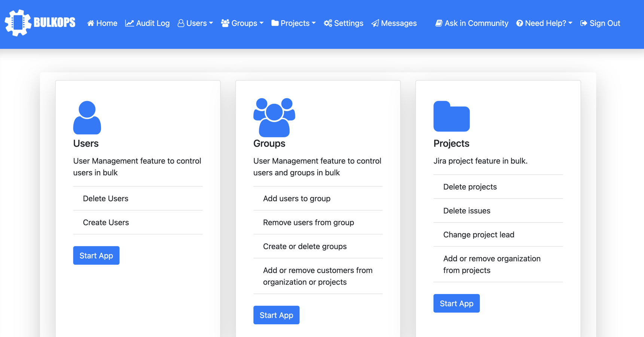
Task: Select Add or remove customers item
Action: tap(318, 276)
